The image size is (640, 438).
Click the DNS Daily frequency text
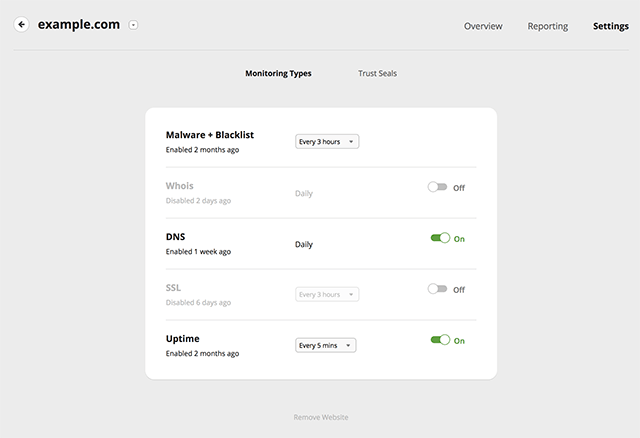(x=304, y=245)
